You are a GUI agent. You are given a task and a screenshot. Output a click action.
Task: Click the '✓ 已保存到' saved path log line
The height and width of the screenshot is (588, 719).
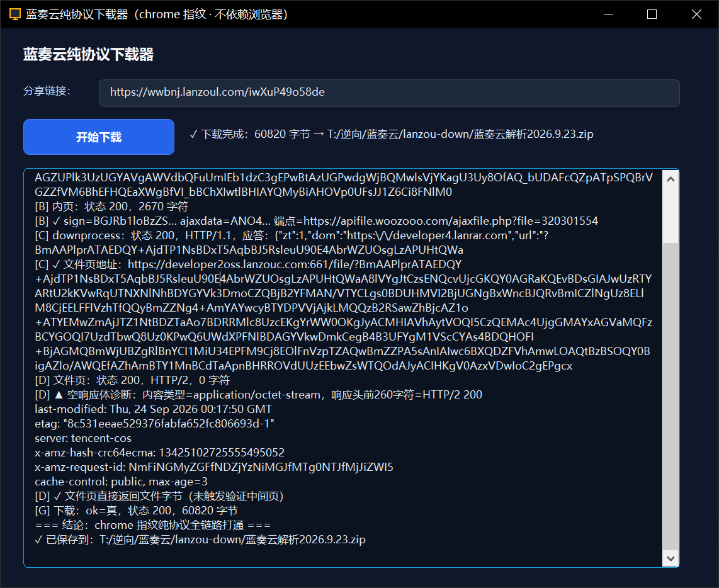click(x=200, y=540)
